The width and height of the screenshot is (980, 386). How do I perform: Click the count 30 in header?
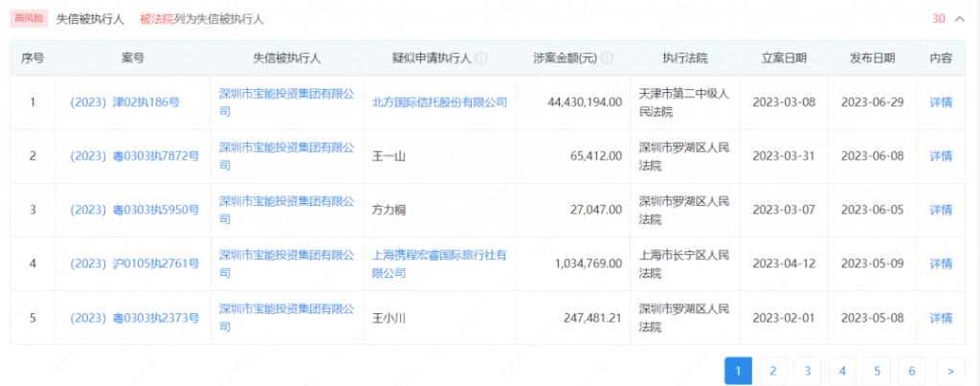[938, 19]
